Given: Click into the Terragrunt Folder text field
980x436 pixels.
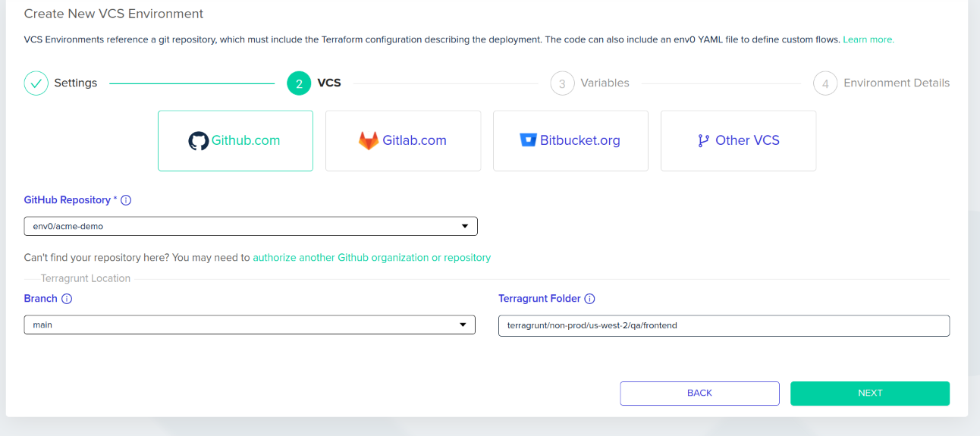Looking at the screenshot, I should (x=724, y=325).
